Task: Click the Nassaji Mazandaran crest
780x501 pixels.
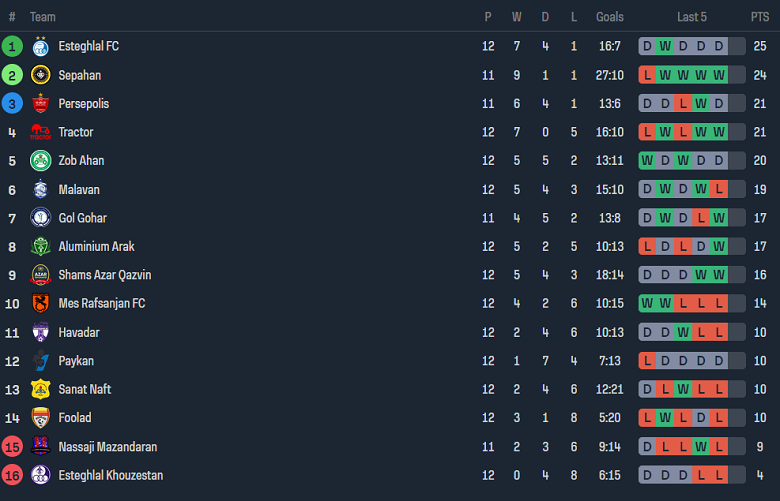Action: coord(41,446)
